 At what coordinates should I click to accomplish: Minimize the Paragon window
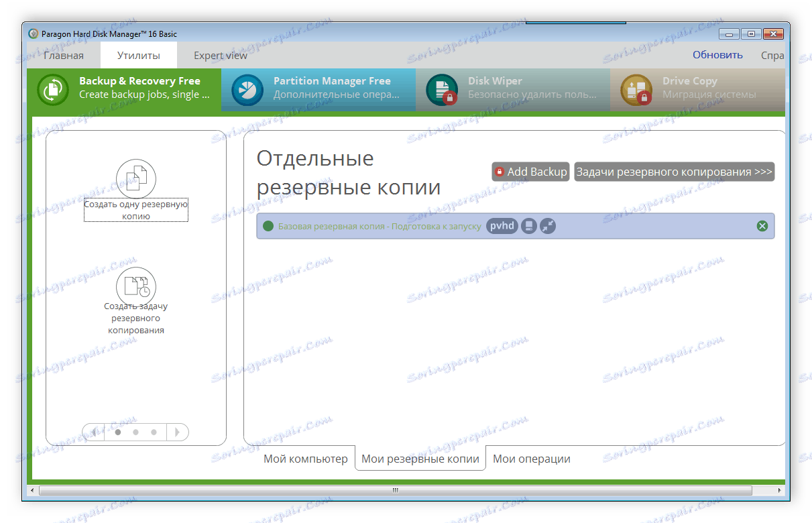coord(729,34)
